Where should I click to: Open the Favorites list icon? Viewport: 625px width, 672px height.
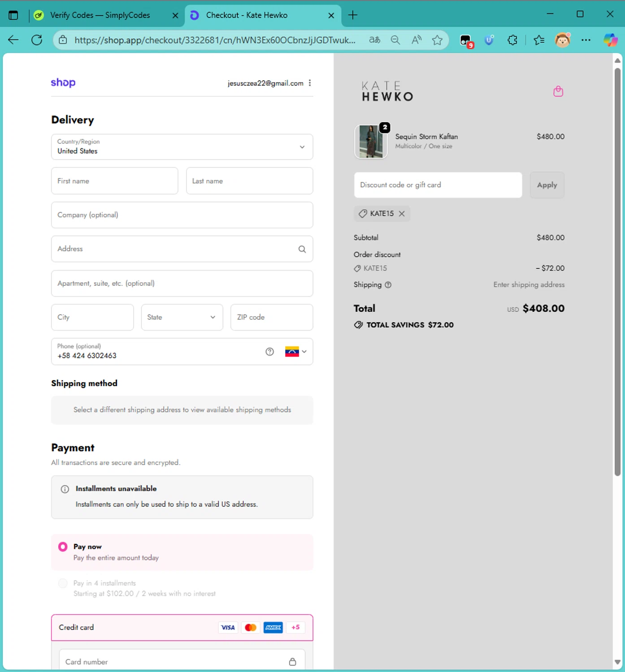[x=539, y=40]
